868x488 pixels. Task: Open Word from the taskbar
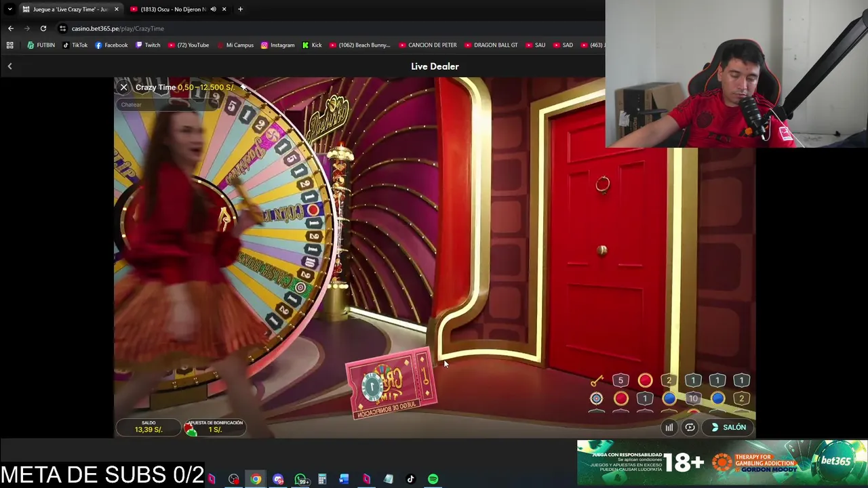coord(344,479)
